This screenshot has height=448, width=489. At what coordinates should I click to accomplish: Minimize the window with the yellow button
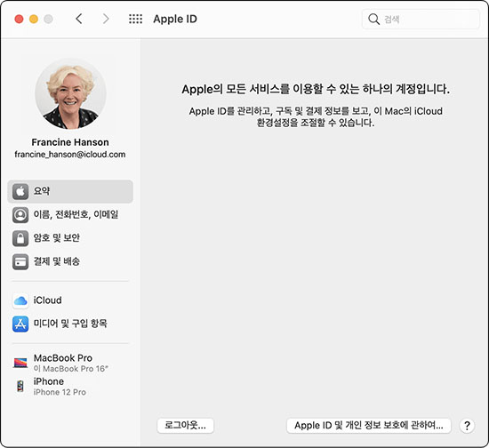[34, 19]
